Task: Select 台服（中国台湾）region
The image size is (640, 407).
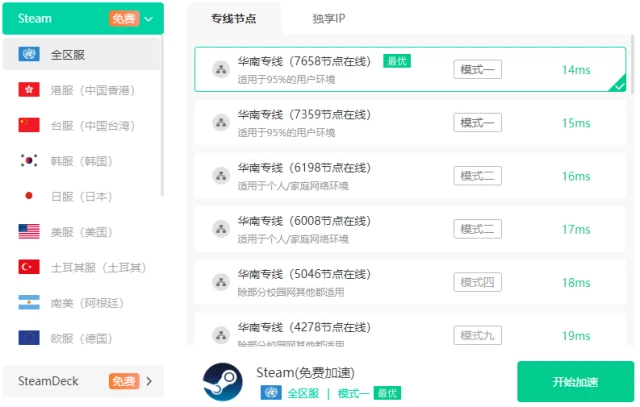Action: pos(81,125)
